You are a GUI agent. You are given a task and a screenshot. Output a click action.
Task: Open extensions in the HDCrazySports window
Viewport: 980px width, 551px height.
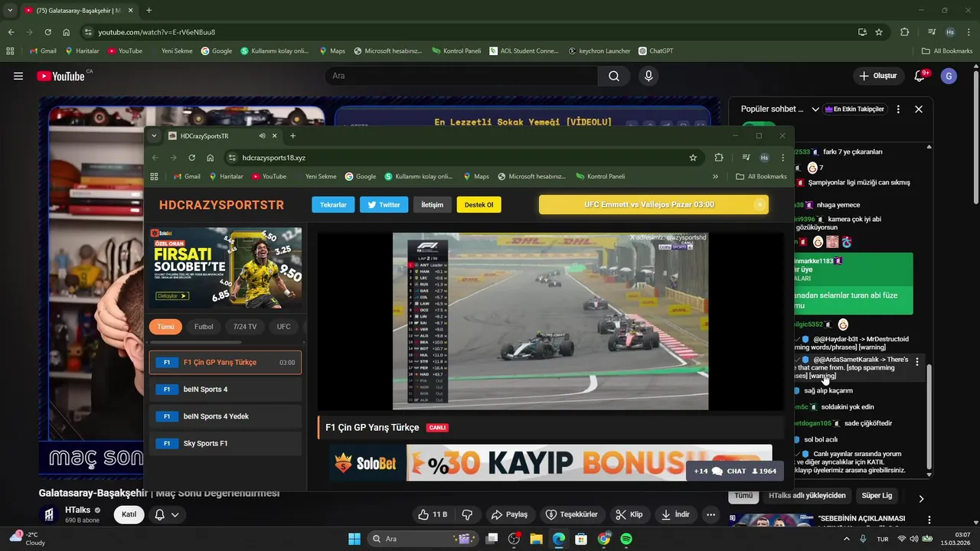tap(719, 158)
